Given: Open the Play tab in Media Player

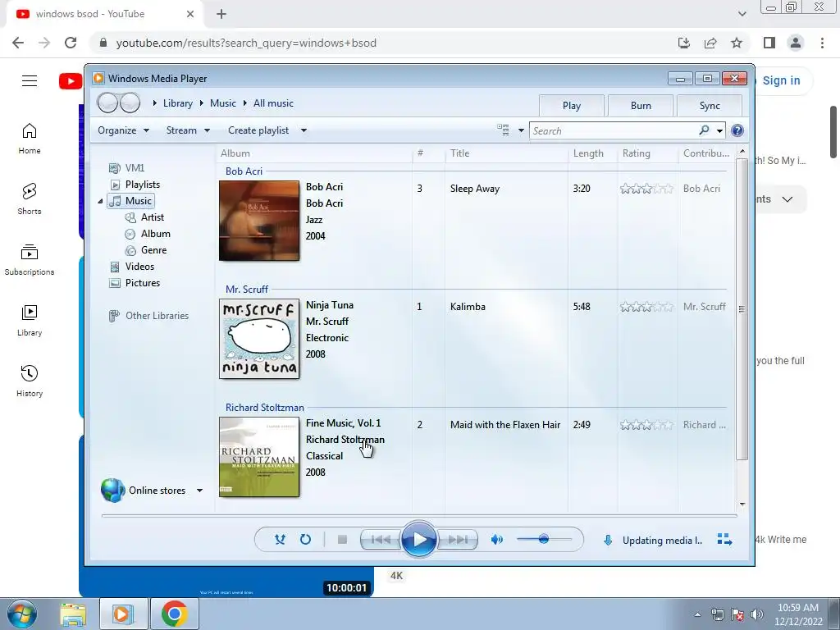Looking at the screenshot, I should pyautogui.click(x=572, y=106).
